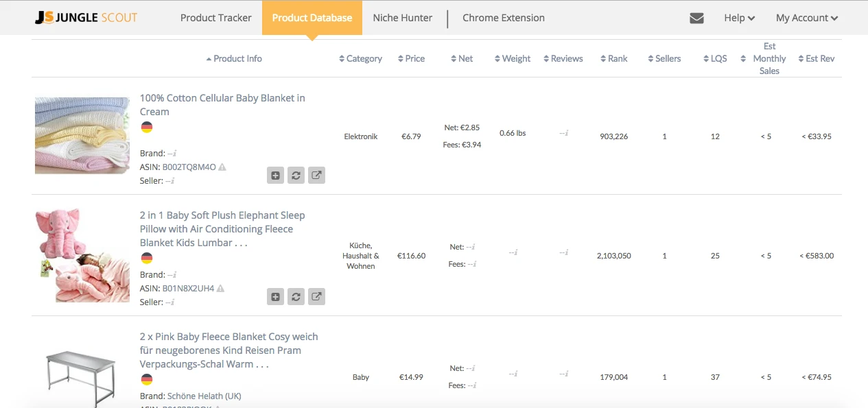Sort the table by Product Info
The image size is (868, 408).
click(234, 58)
